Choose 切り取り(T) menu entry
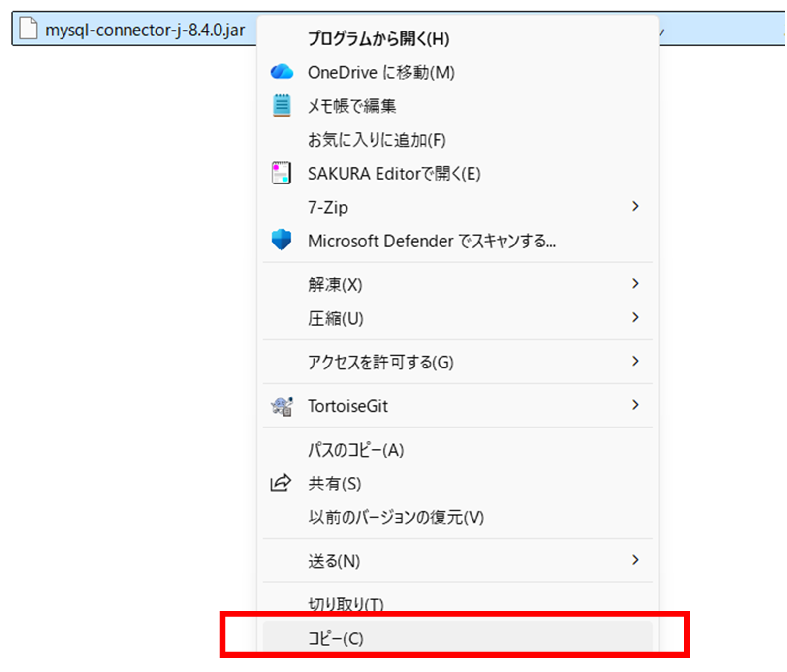 (346, 603)
